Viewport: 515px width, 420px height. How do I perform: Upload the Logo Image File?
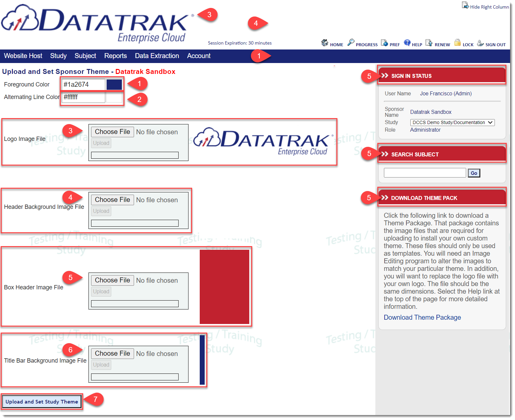pyautogui.click(x=101, y=143)
